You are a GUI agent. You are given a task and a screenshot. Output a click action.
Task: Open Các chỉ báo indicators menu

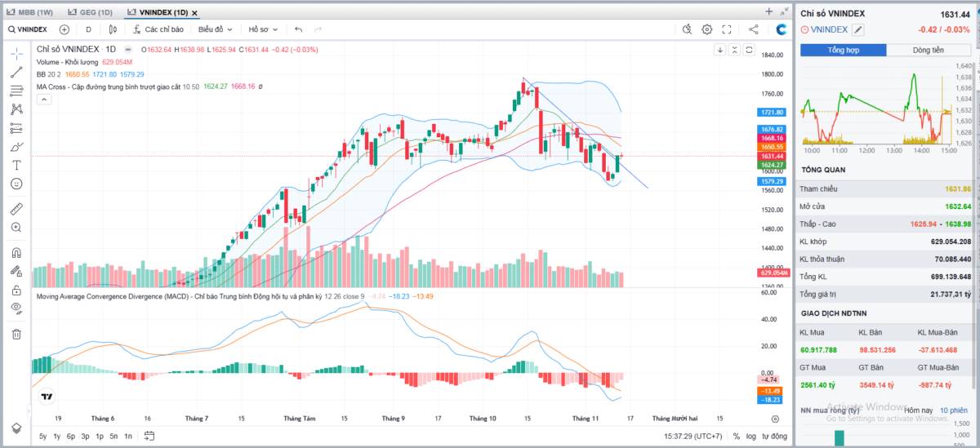(x=158, y=29)
